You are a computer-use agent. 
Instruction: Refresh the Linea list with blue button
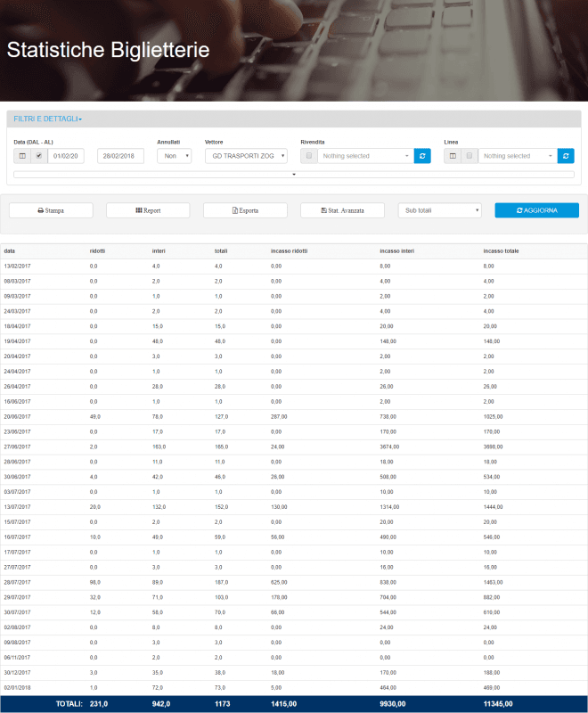click(x=566, y=156)
